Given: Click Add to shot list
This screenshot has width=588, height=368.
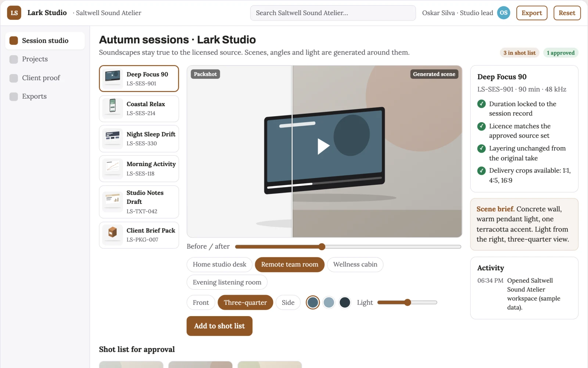Looking at the screenshot, I should [219, 326].
